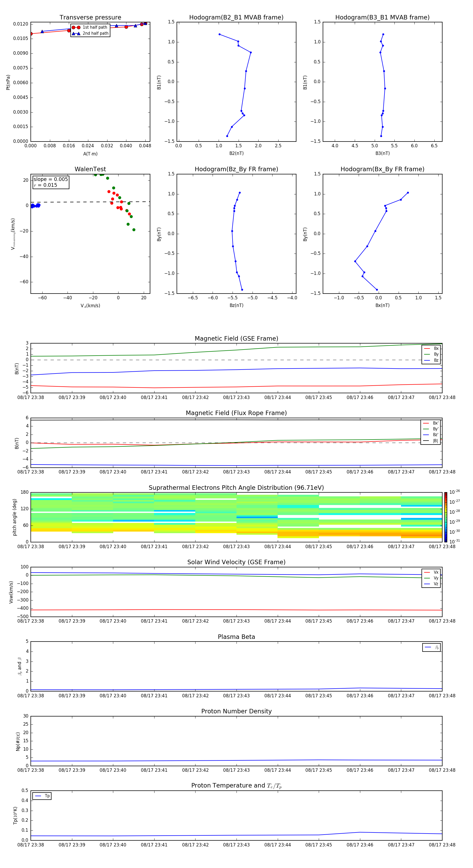Screen dimensions: 473x868
Task: Click the "slope = 0.005" annotation
Action: point(51,179)
